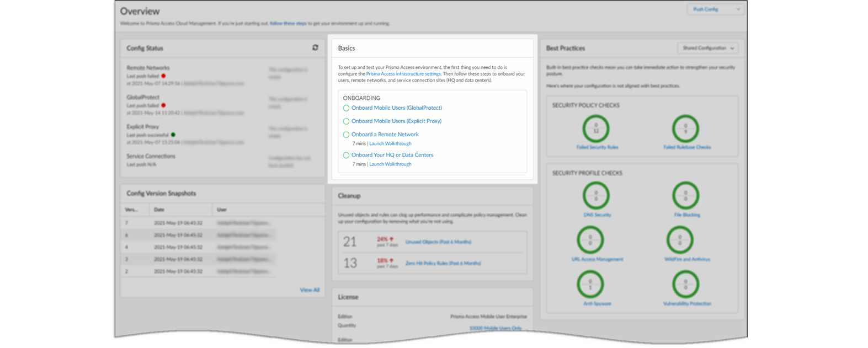Click View All under Config Version Snapshots
This screenshot has width=868, height=348.
click(310, 290)
